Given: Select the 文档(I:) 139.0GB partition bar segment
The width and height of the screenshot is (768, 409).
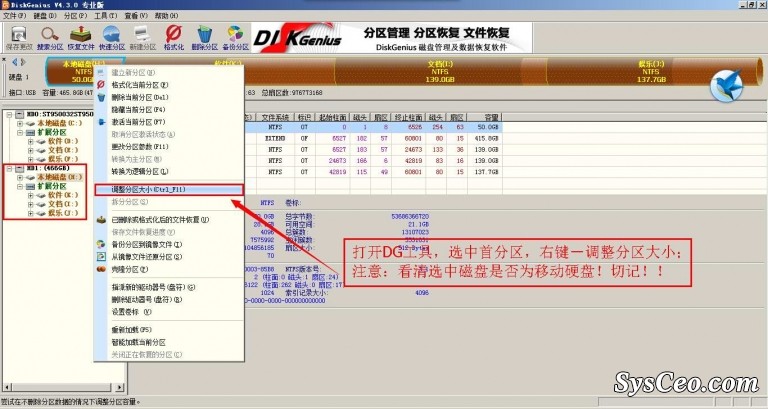Looking at the screenshot, I should click(440, 72).
